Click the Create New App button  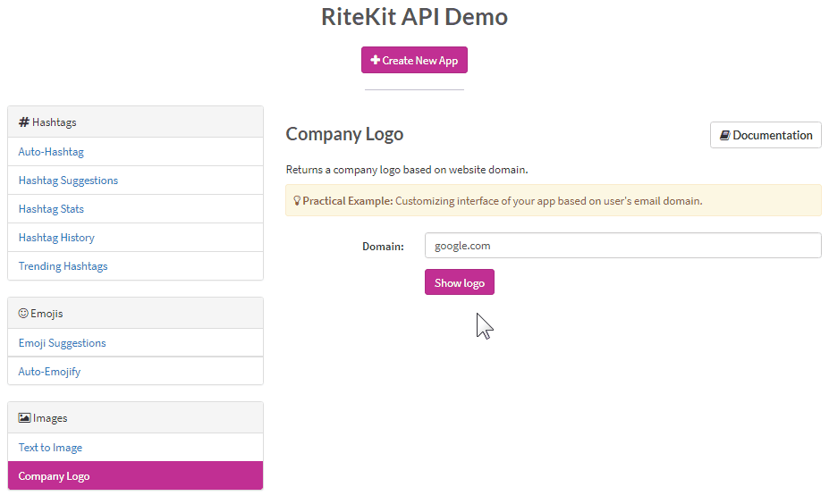point(414,60)
